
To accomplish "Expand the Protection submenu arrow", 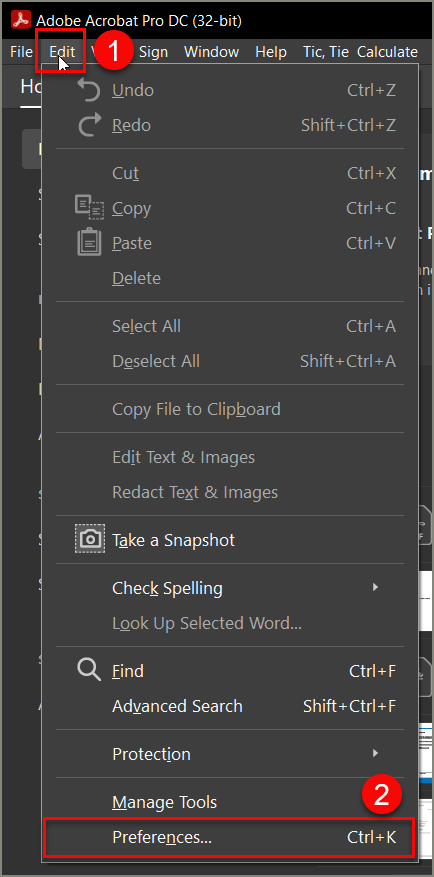I will click(375, 753).
